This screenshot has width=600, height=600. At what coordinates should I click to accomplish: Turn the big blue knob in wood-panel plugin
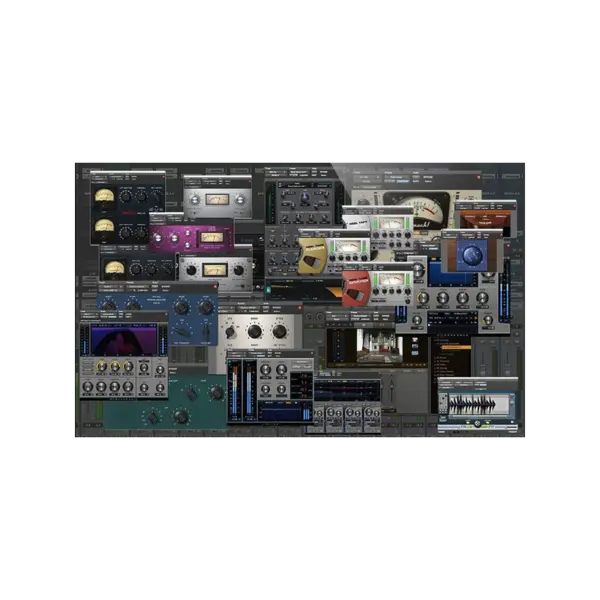tap(472, 255)
